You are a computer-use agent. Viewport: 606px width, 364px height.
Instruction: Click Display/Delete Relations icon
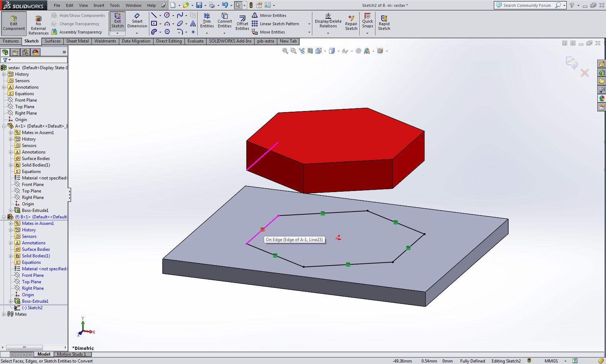pyautogui.click(x=328, y=21)
